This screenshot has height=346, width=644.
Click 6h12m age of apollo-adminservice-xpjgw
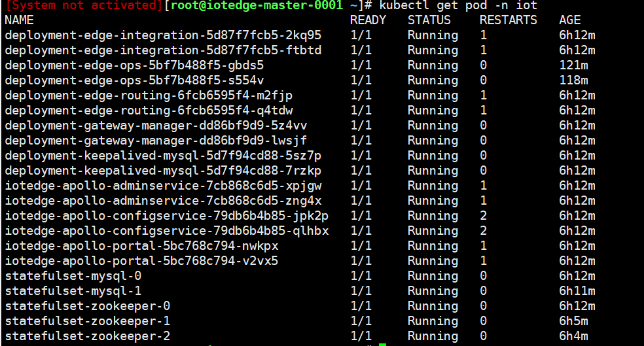tap(577, 186)
